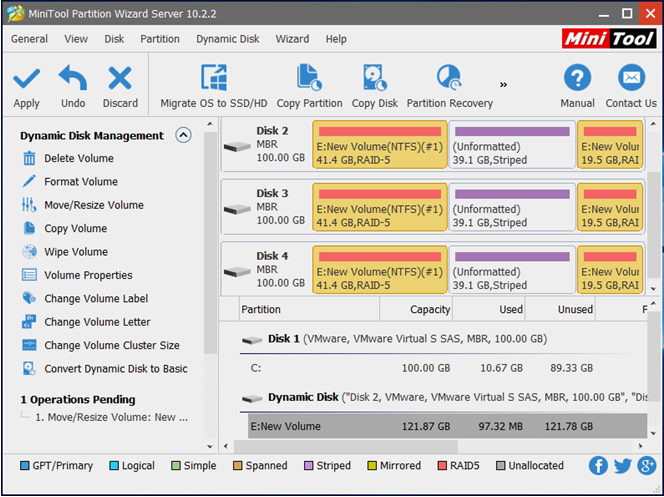Click the Change Volume Label tag icon
This screenshot has height=497, width=664.
[29, 298]
